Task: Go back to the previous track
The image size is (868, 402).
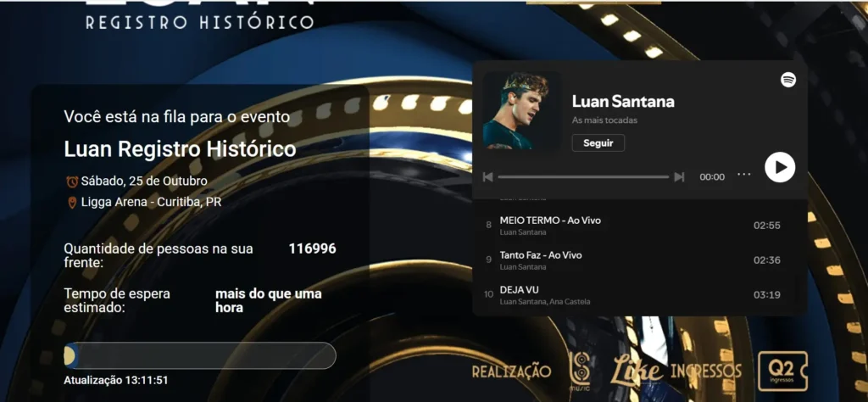Action: point(487,176)
